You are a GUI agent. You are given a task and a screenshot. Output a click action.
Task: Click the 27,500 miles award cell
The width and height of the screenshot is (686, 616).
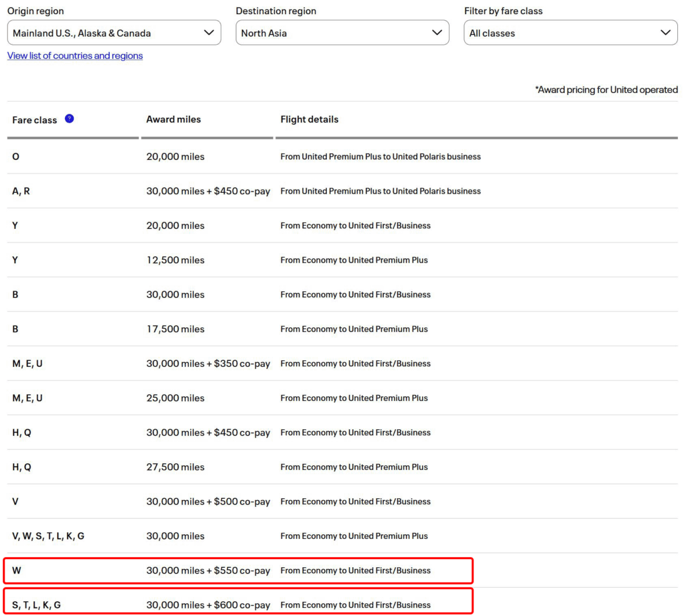click(175, 467)
